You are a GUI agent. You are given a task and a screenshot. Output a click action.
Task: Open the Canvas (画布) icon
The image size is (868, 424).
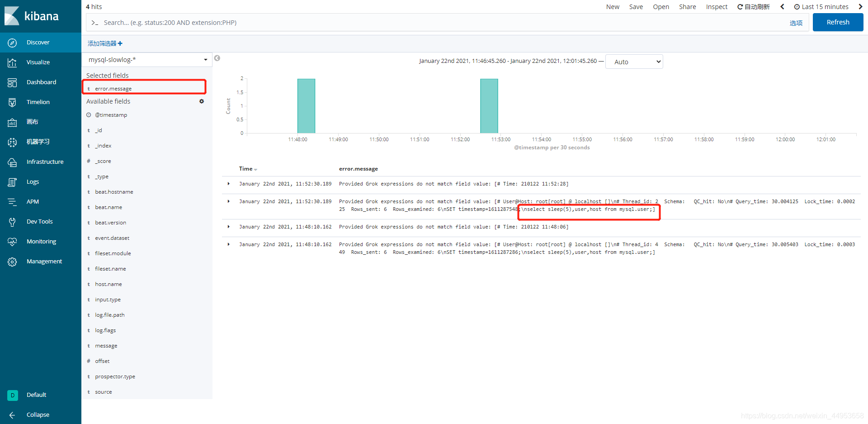pyautogui.click(x=12, y=122)
